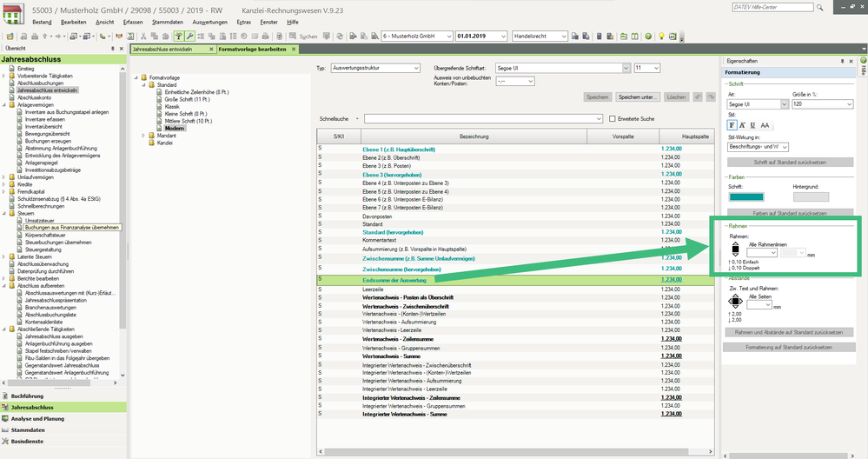868x459 pixels.
Task: Click the open-book icon in the toolbar
Action: (634, 36)
